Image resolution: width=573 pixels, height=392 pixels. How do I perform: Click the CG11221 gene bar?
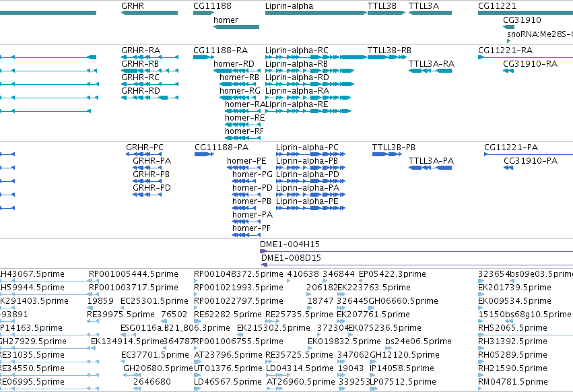tap(525, 13)
